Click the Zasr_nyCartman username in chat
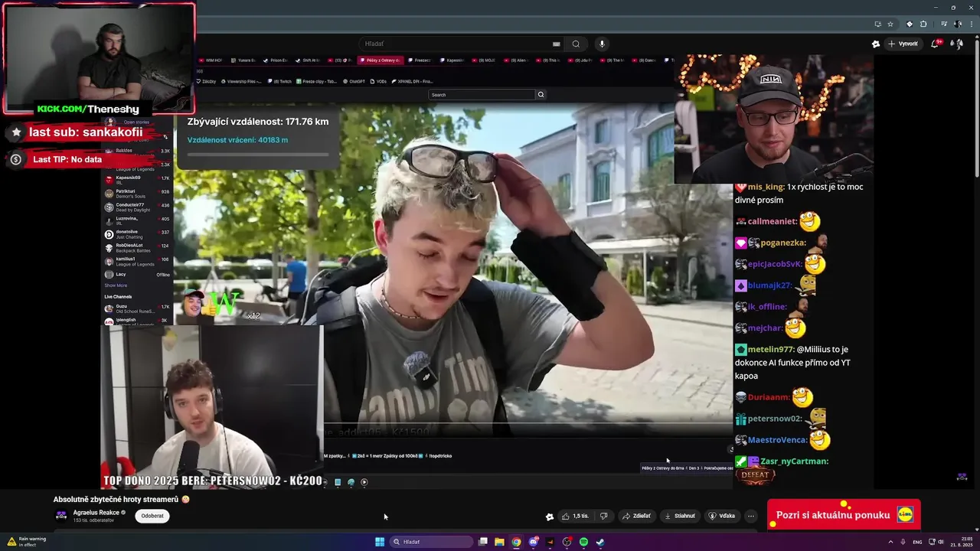 (795, 461)
